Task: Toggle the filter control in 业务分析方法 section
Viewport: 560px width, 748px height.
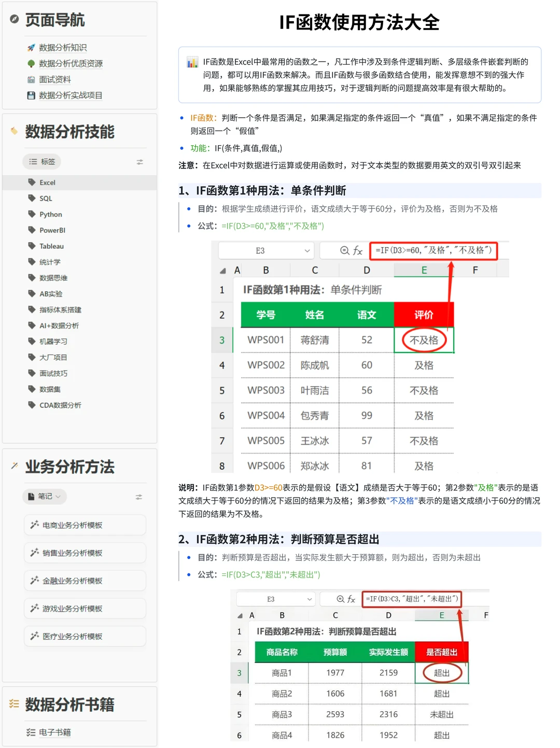Action: pos(138,497)
